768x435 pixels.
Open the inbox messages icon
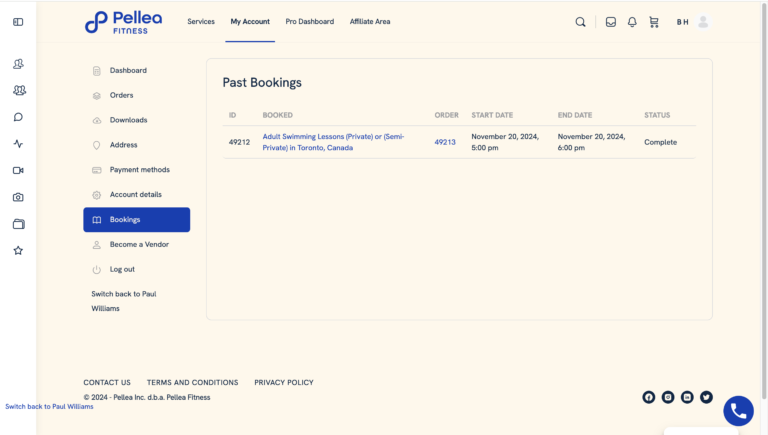(x=611, y=22)
